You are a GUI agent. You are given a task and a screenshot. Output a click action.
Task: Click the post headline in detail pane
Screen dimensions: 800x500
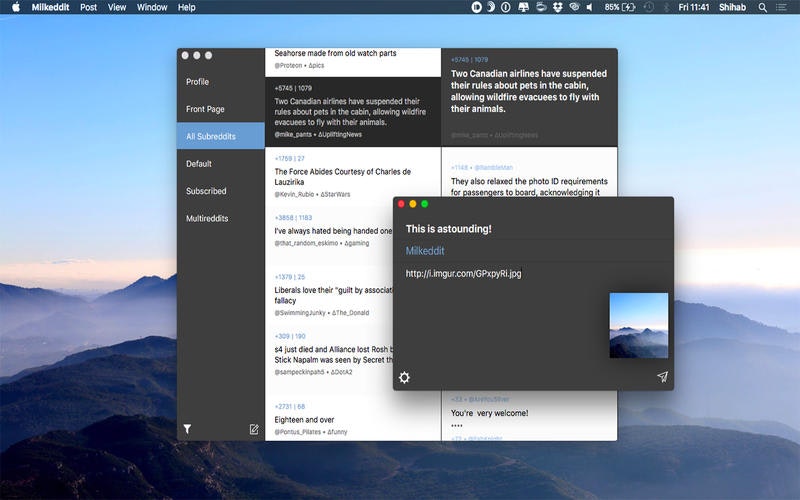pos(529,91)
